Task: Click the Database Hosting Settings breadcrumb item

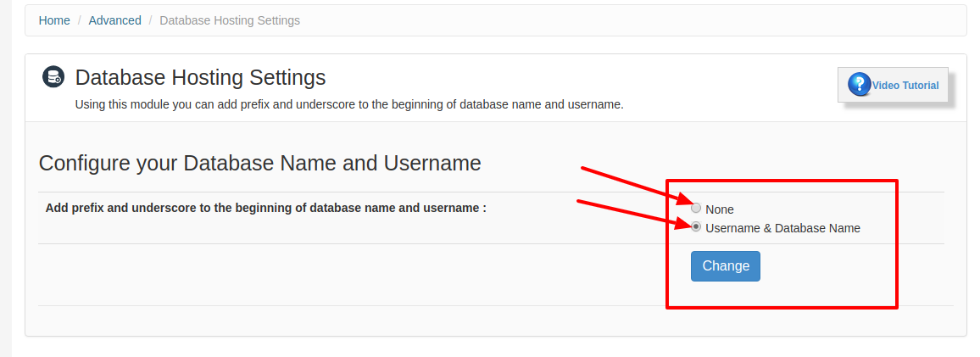Action: coord(230,20)
